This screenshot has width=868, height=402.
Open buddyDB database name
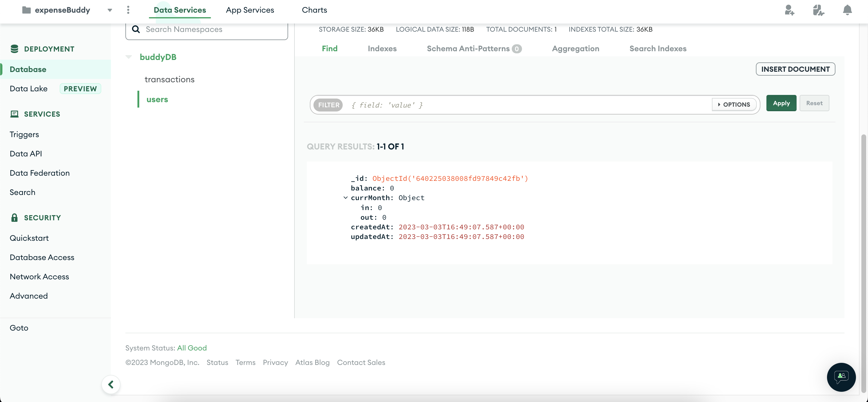(158, 57)
